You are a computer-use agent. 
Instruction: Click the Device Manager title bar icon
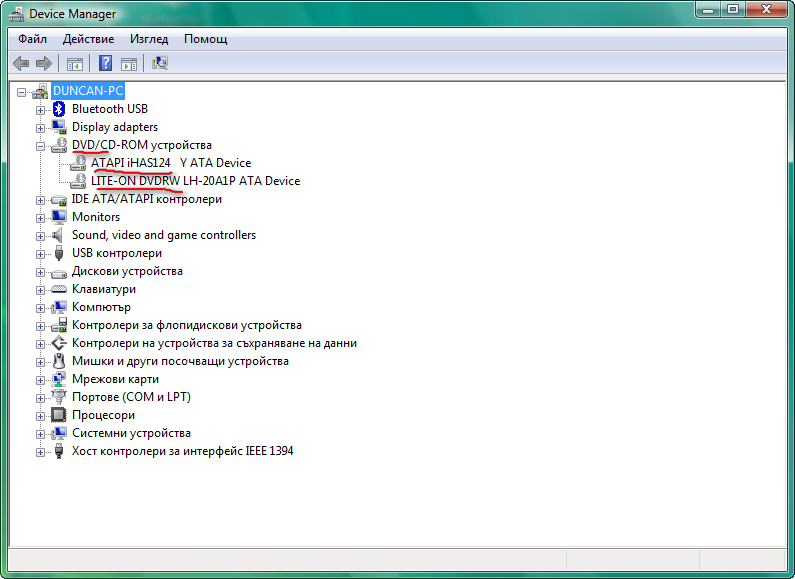(x=16, y=14)
